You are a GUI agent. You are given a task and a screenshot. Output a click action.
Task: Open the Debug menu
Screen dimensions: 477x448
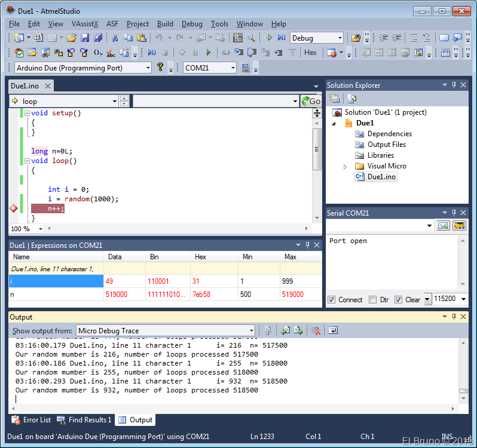coord(192,24)
